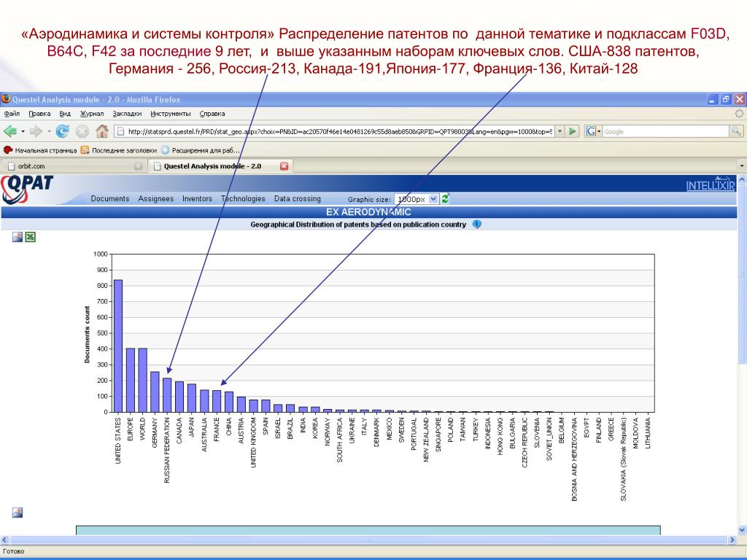
Task: Expand the URL history dropdown arrow
Action: tap(560, 131)
